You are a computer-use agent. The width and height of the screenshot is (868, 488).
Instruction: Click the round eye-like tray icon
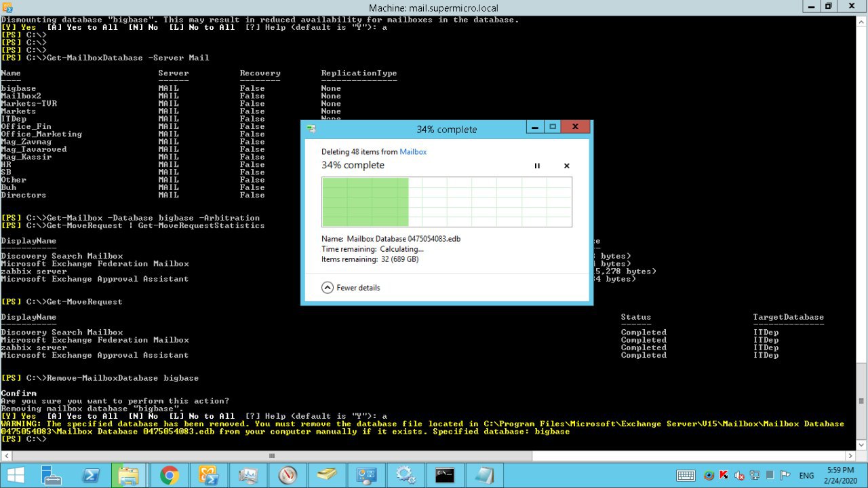[709, 475]
